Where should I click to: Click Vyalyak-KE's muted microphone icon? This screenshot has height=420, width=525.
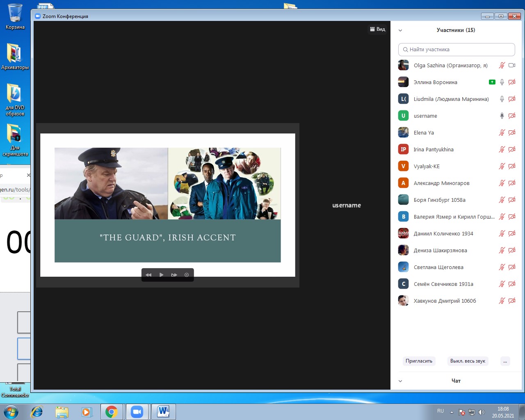click(502, 166)
